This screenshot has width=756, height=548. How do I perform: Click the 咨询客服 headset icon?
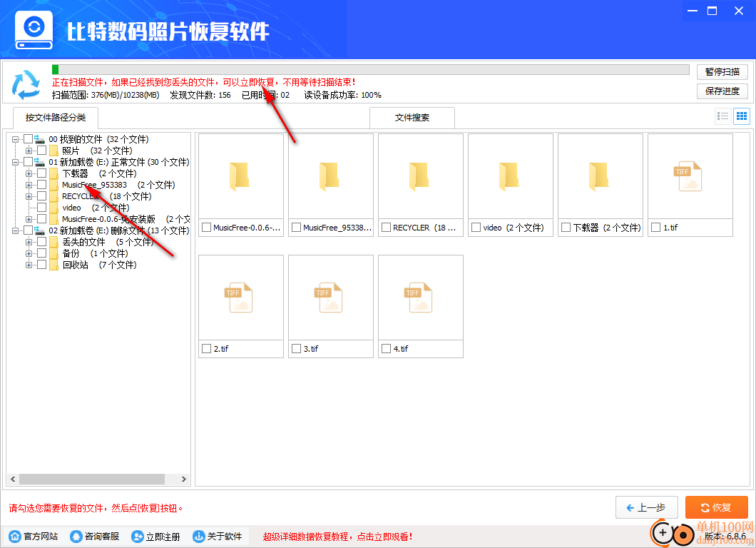[76, 536]
